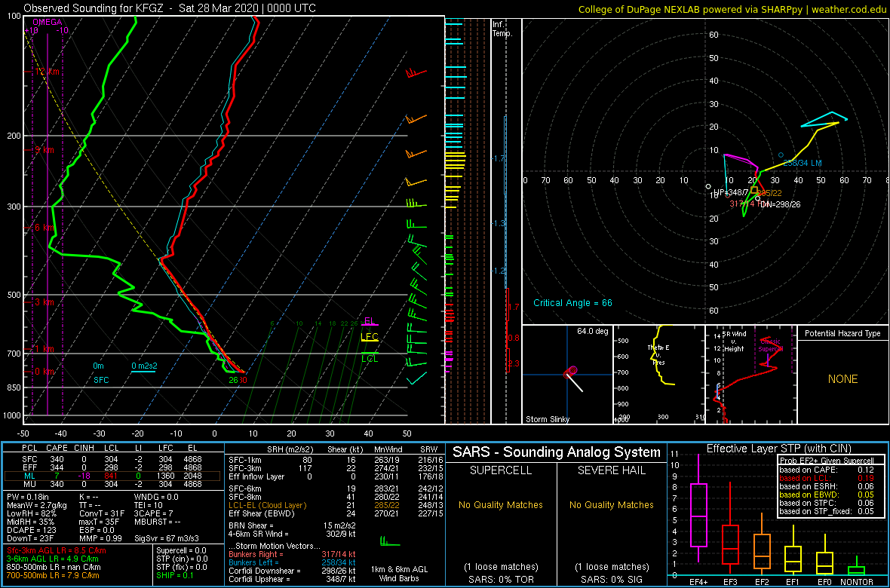Click the 'Bunkers Left = 258/34 kt' line

pos(291,562)
